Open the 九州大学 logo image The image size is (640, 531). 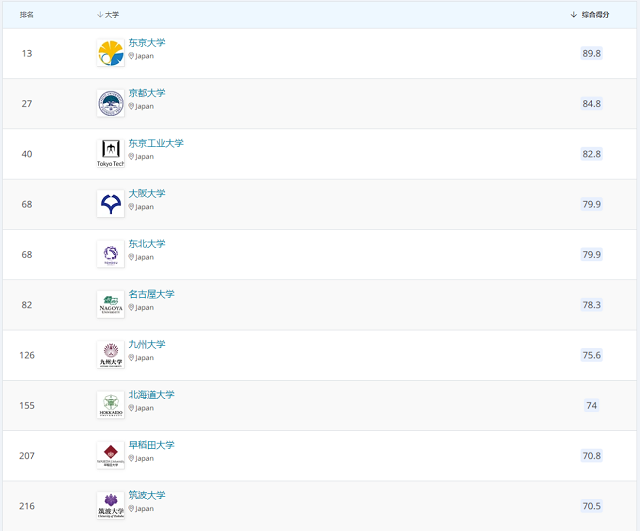click(x=111, y=355)
